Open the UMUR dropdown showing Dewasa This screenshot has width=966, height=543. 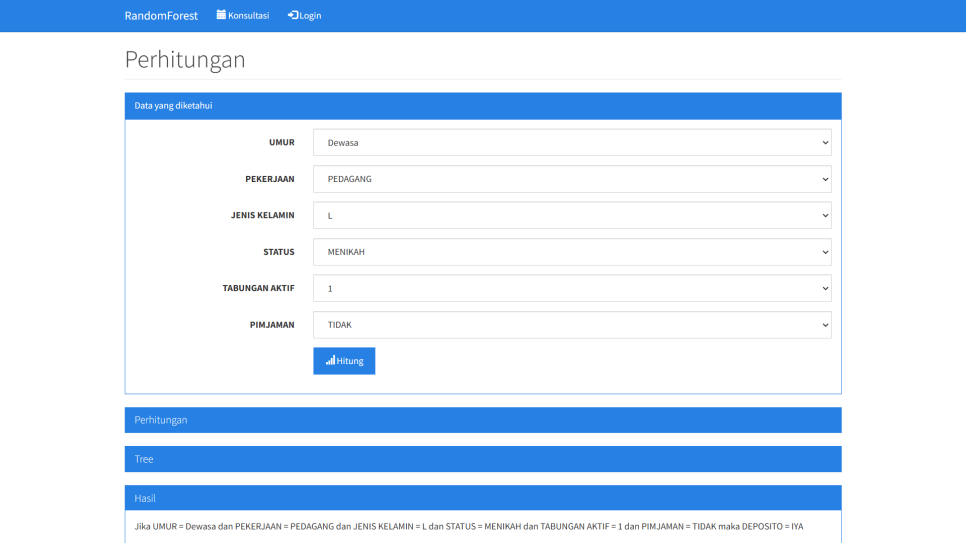571,143
